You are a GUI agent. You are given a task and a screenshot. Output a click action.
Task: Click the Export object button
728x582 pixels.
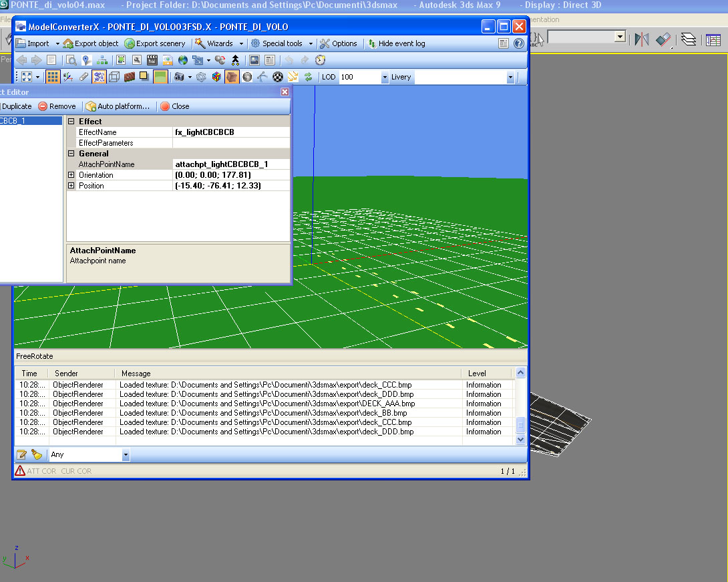[x=91, y=43]
